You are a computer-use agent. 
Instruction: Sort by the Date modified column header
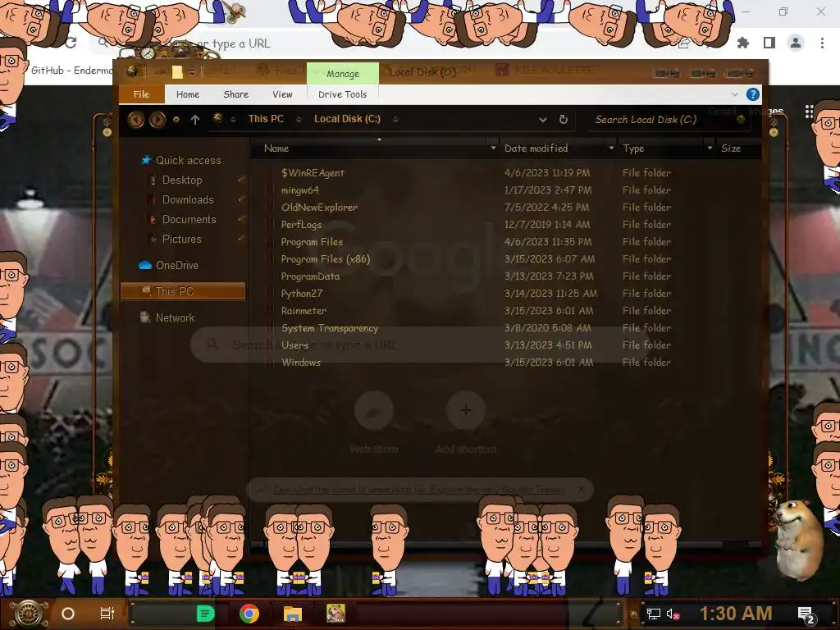coord(536,148)
